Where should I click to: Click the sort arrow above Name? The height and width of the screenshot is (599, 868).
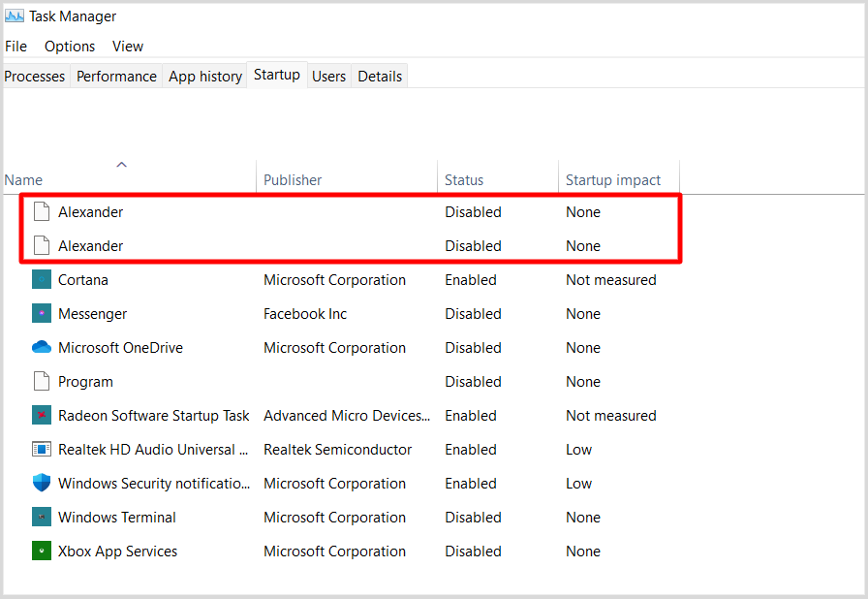122,165
